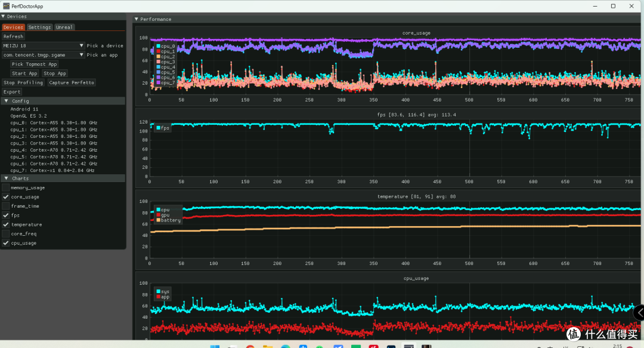644x348 pixels.
Task: Click the cpu_usage chart title
Action: (416, 279)
